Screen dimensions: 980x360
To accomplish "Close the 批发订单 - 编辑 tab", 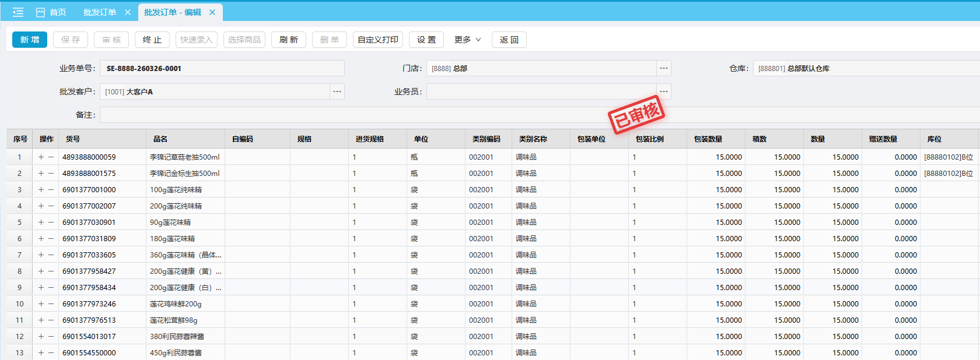I will [x=212, y=12].
